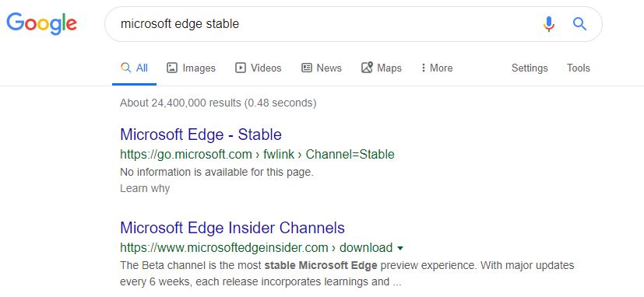Screen dimensions: 644x297
Task: Click the Learn why link
Action: click(145, 189)
